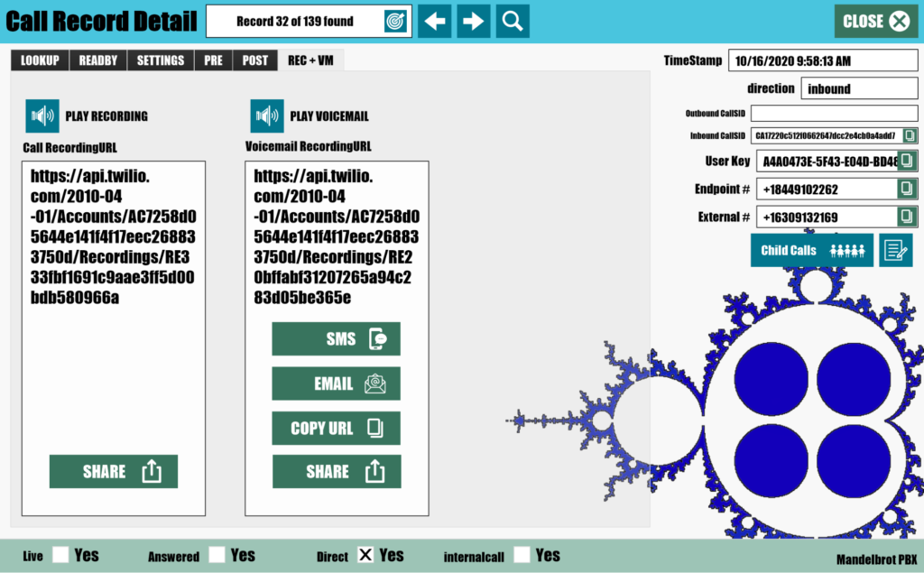
Task: Go to the next record arrow
Action: pos(473,22)
